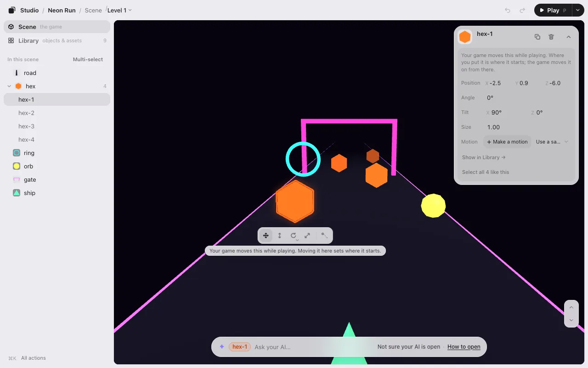The width and height of the screenshot is (588, 368).
Task: Click the gate icon in the scene list
Action: point(17,179)
